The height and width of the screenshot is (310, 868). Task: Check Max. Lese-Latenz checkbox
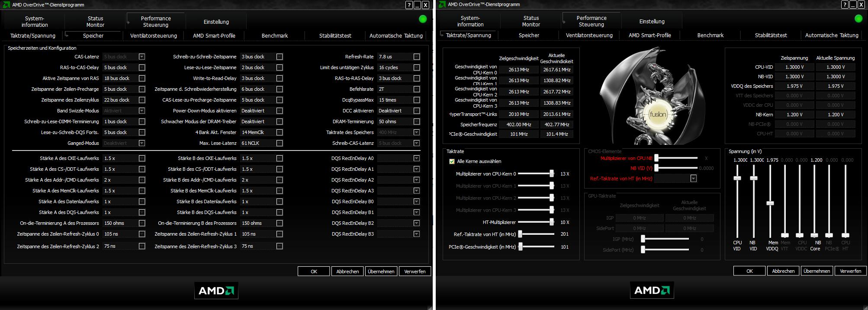click(280, 143)
